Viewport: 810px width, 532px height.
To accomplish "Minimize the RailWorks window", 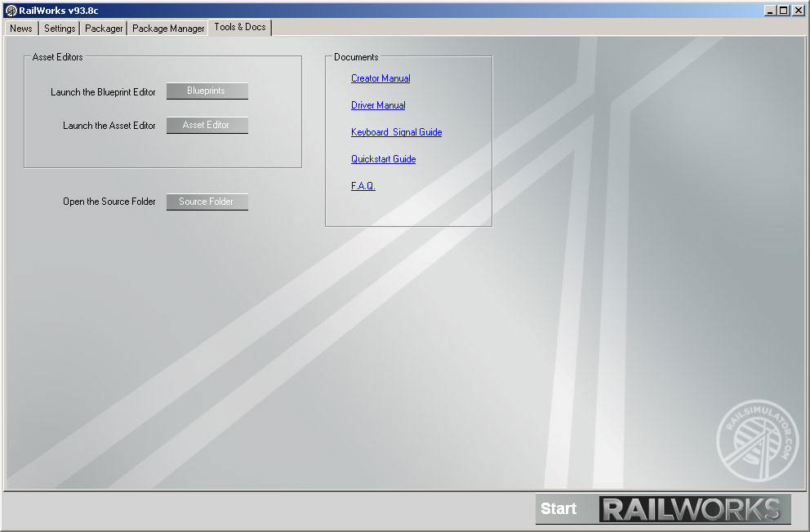I will click(771, 11).
